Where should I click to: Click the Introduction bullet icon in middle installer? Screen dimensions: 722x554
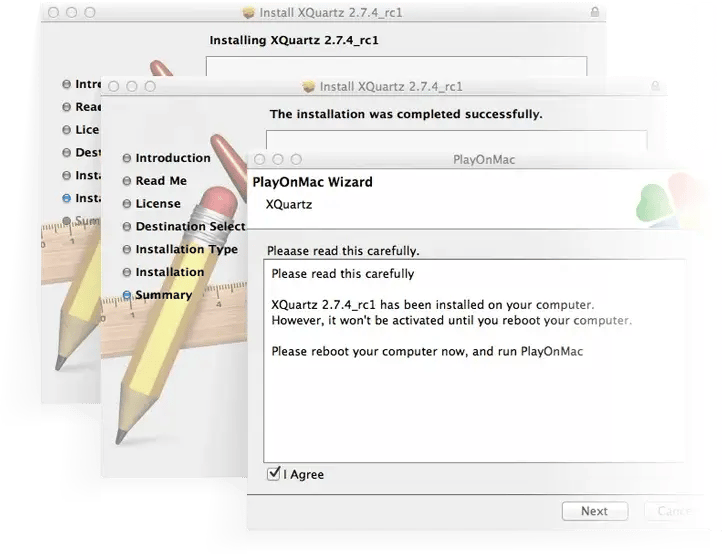127,158
